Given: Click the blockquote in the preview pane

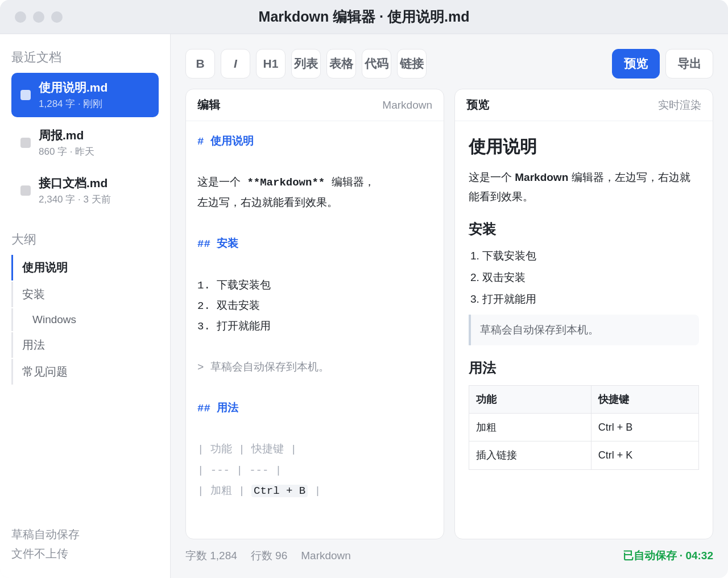Looking at the screenshot, I should 584,330.
